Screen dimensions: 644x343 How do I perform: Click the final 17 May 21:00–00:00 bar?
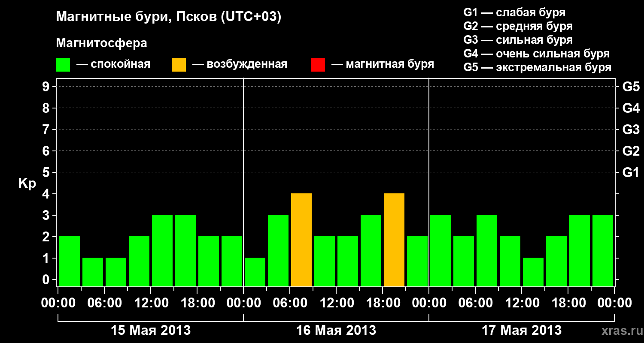click(603, 251)
